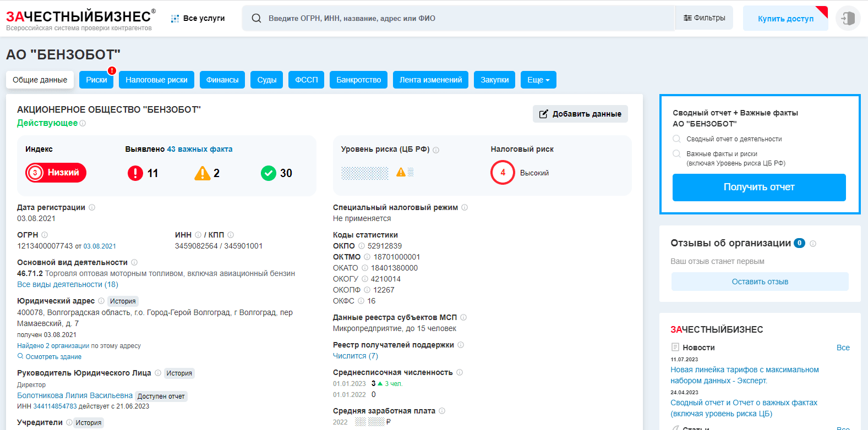868x430 pixels.
Task: Click info icon beside Уровень риска (ЦБ РФ)
Action: coord(436,150)
